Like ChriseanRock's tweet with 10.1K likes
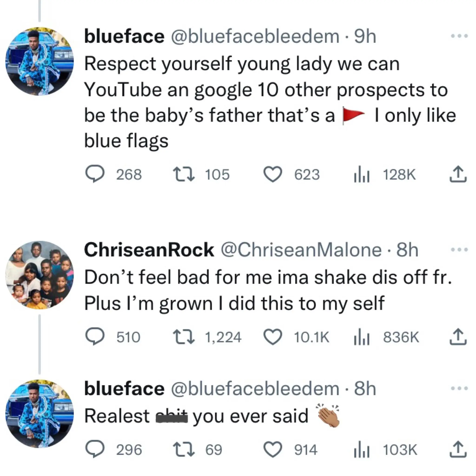The width and height of the screenshot is (476, 476). point(273,337)
